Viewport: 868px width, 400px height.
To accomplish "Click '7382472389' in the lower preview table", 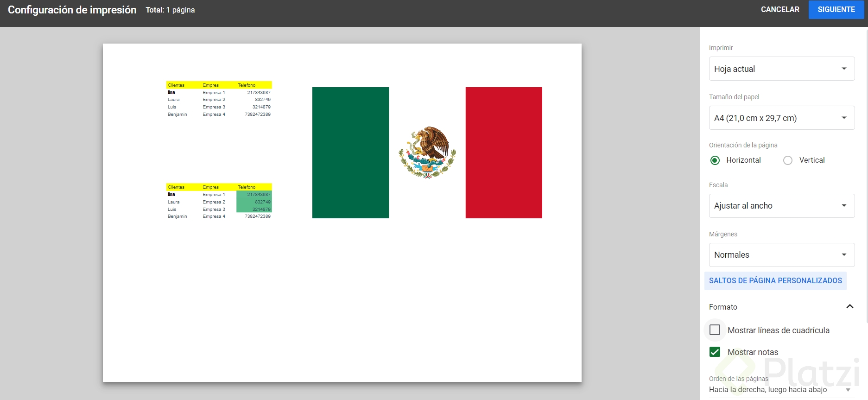I will coord(258,216).
